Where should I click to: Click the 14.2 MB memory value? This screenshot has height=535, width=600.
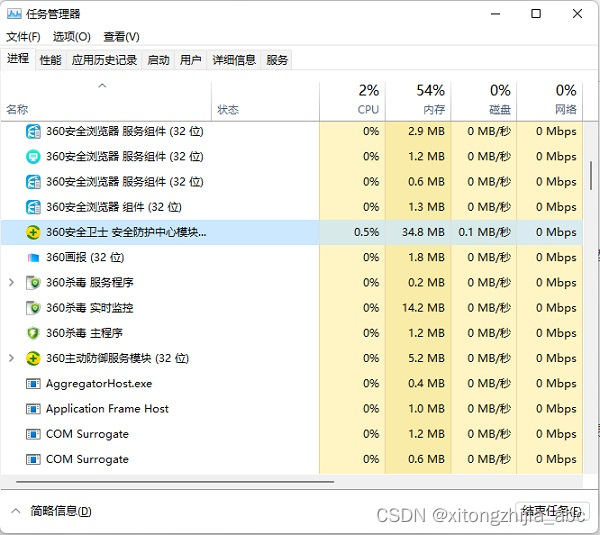(x=423, y=308)
